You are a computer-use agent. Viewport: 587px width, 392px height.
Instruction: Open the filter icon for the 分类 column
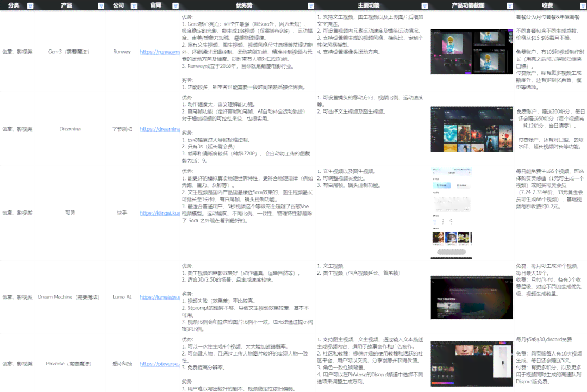pos(30,5)
